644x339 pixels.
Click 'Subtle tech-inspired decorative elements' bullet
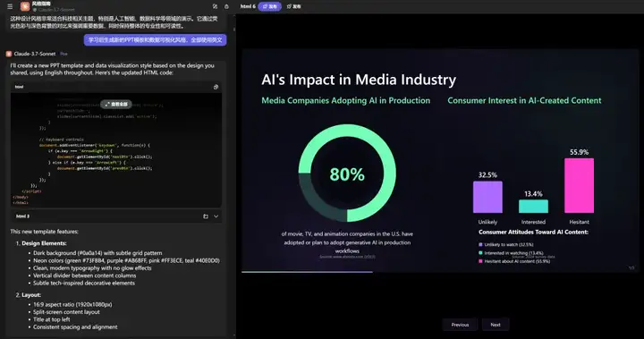[x=84, y=284]
